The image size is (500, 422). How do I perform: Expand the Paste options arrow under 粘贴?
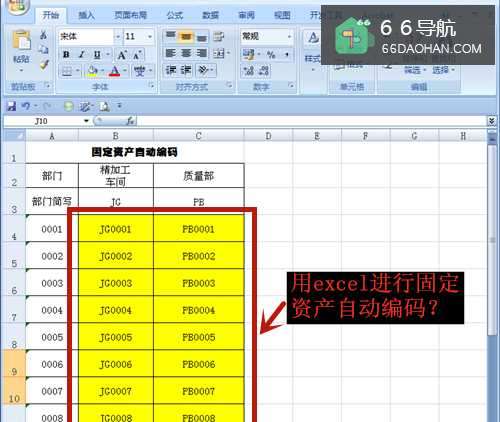pyautogui.click(x=21, y=70)
